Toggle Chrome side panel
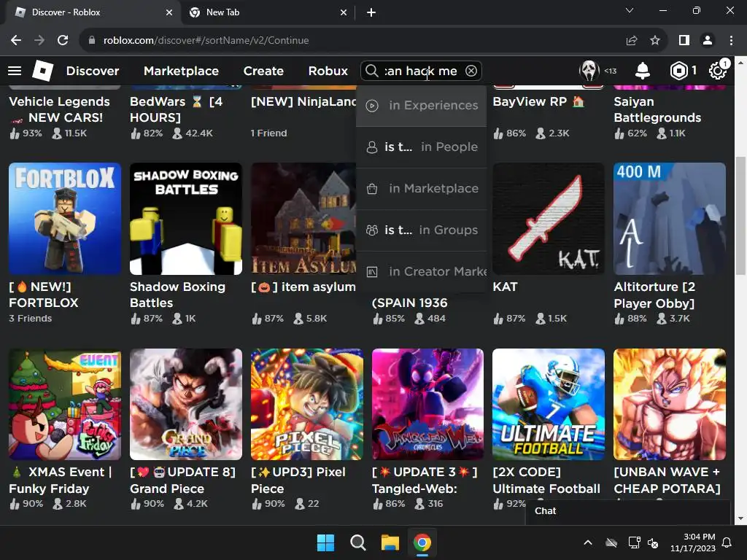 [684, 41]
